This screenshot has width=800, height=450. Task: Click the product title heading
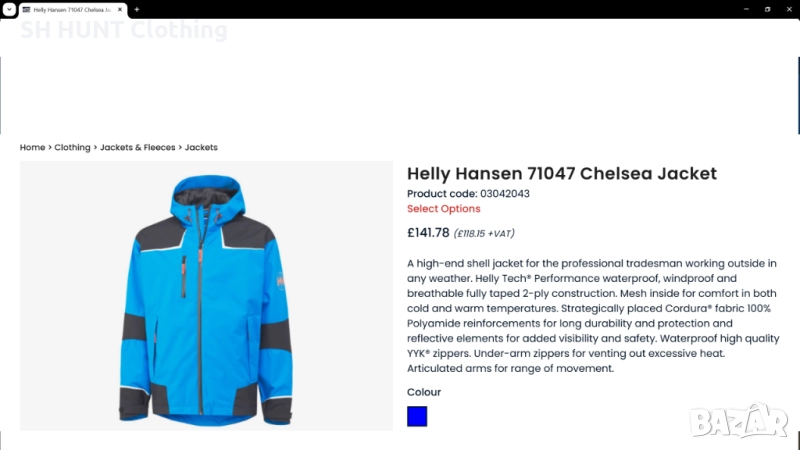pos(562,173)
